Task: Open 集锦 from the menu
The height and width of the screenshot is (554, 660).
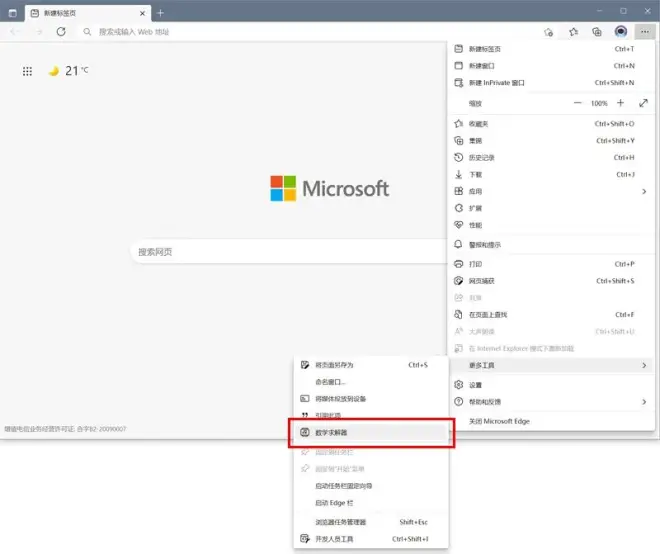Action: (x=551, y=141)
